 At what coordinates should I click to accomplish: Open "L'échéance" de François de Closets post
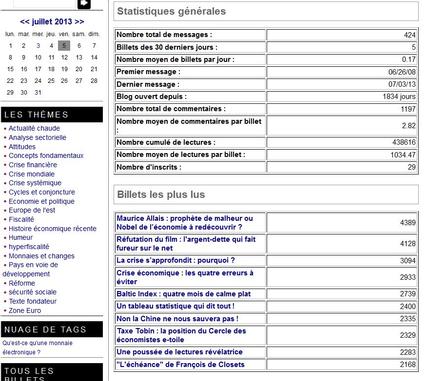tap(180, 365)
